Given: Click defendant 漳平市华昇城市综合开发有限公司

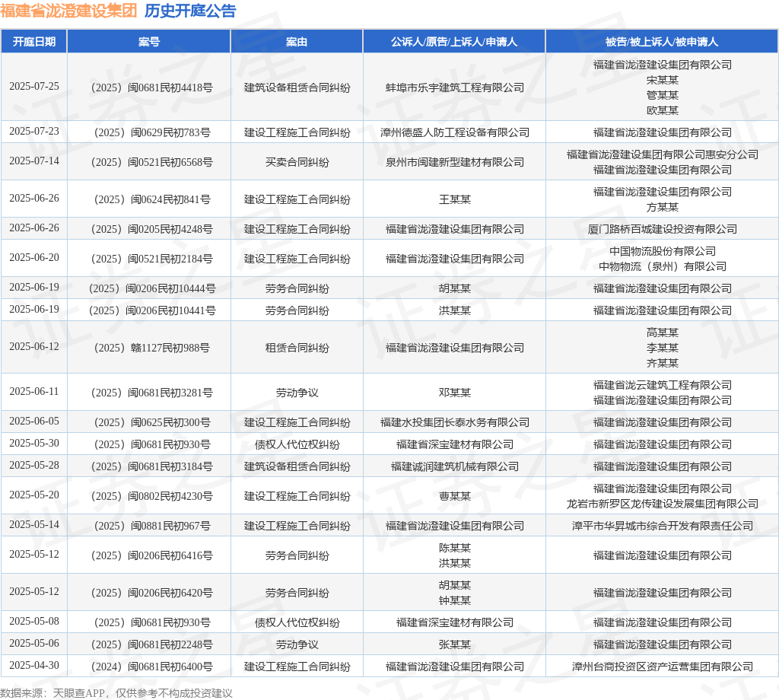Looking at the screenshot, I should click(x=663, y=526).
